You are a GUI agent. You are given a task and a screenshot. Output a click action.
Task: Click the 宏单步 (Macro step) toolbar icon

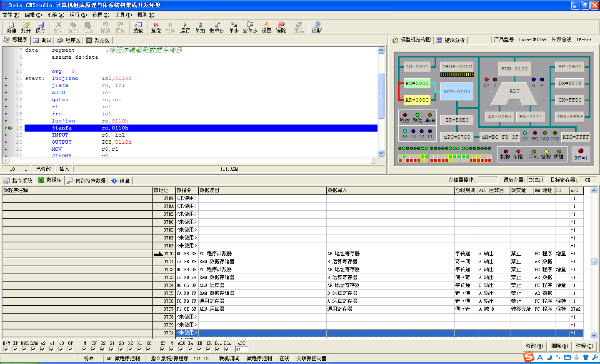(x=250, y=27)
